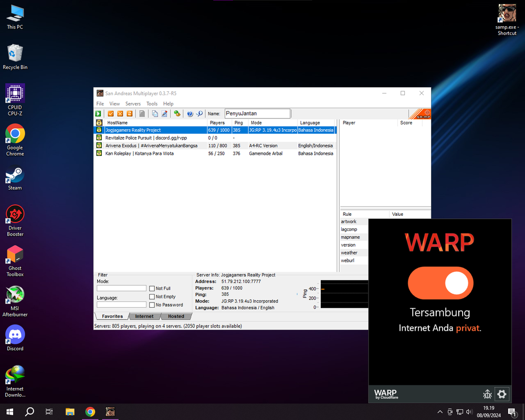Click the blue Help question mark icon

[190, 114]
